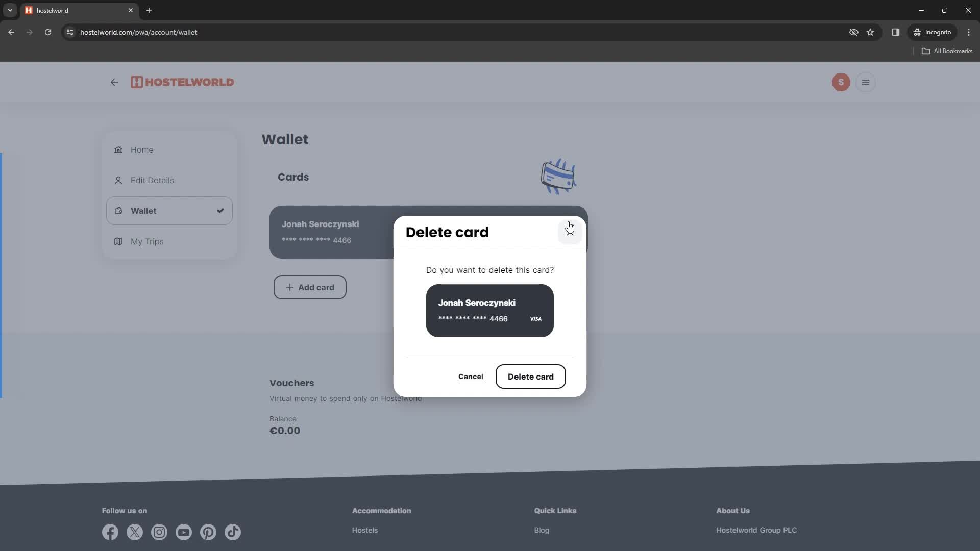Click the browser back button

(x=11, y=32)
